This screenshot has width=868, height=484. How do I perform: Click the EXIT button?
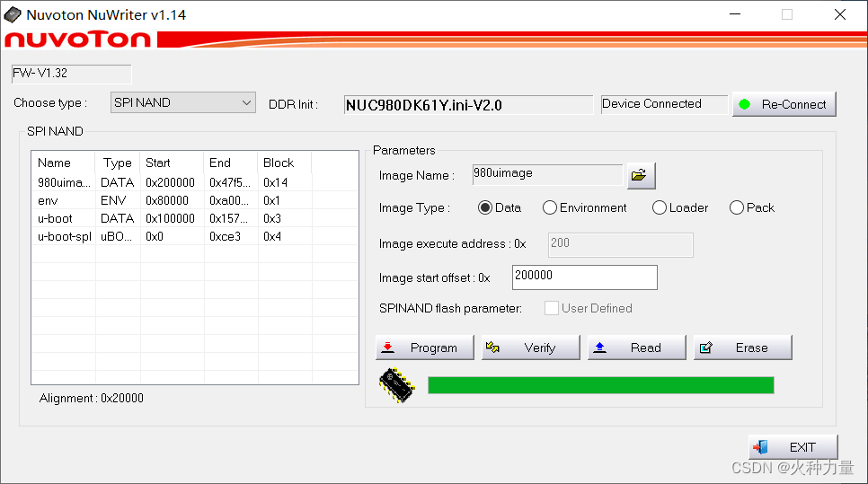coord(793,447)
